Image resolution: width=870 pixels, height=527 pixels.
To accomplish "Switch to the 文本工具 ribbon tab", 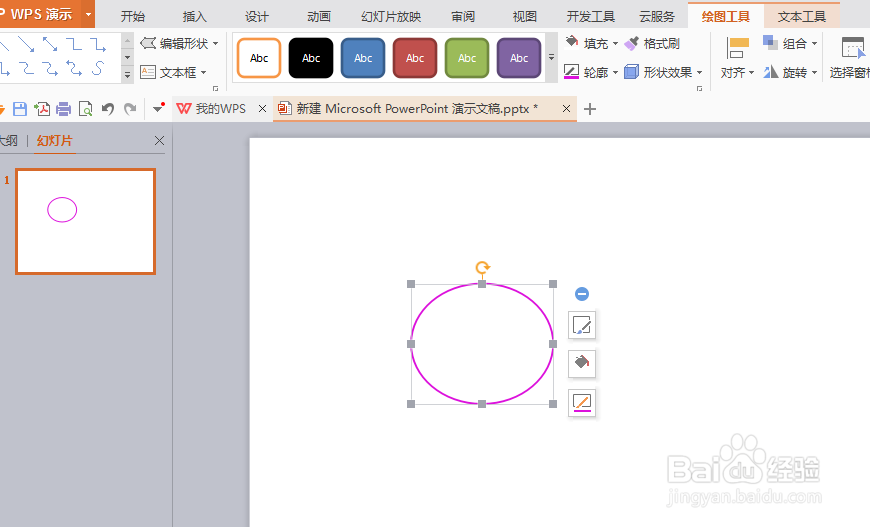I will point(802,17).
